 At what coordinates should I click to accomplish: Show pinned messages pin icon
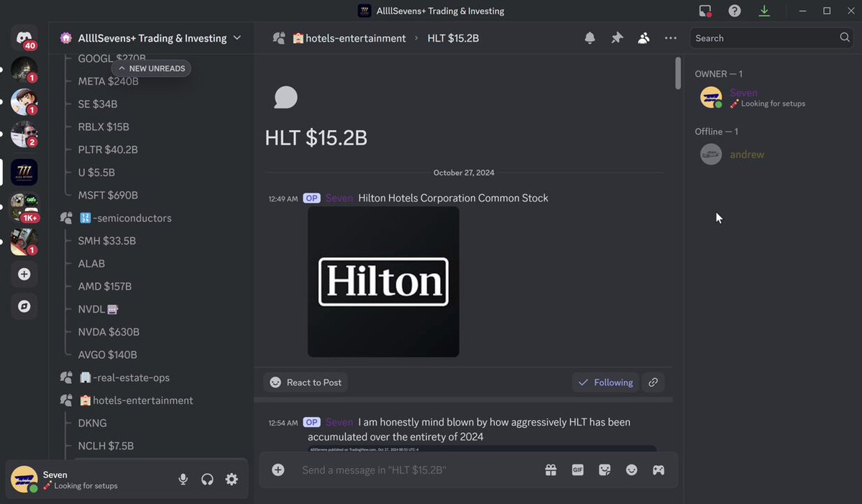point(617,38)
